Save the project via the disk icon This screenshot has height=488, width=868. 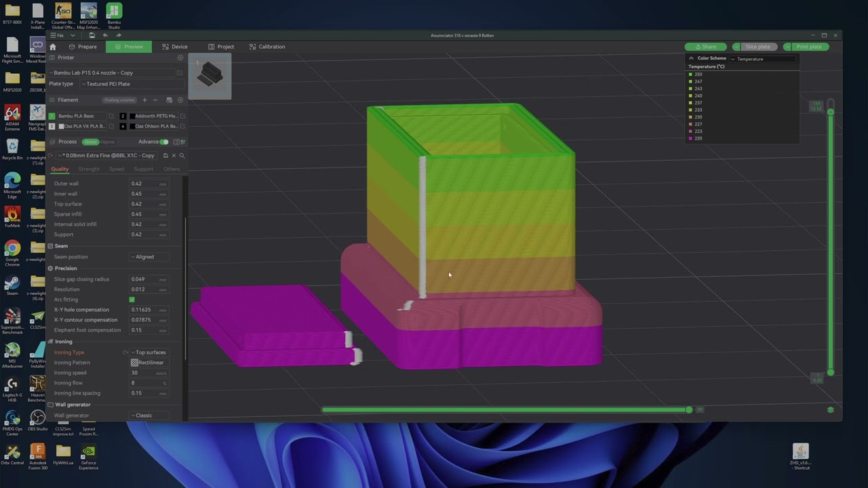coord(92,35)
